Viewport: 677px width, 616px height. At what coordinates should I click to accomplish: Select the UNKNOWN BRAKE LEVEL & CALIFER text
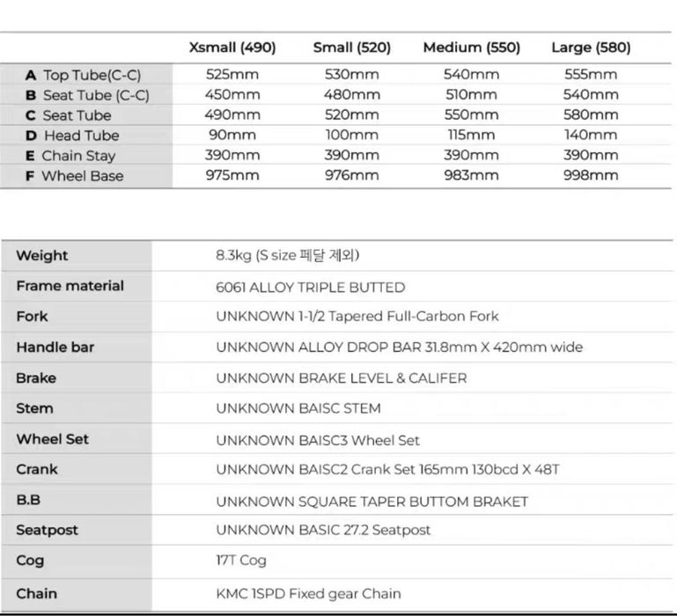click(x=341, y=378)
